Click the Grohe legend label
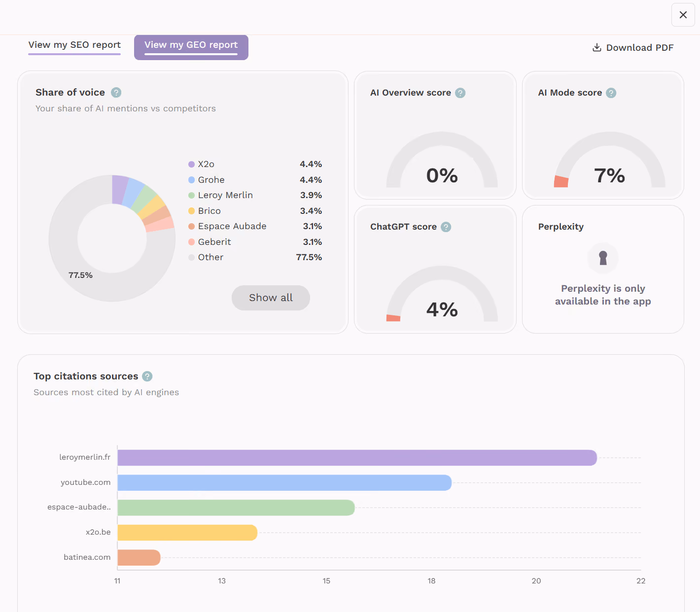Image resolution: width=700 pixels, height=612 pixels. pyautogui.click(x=211, y=180)
